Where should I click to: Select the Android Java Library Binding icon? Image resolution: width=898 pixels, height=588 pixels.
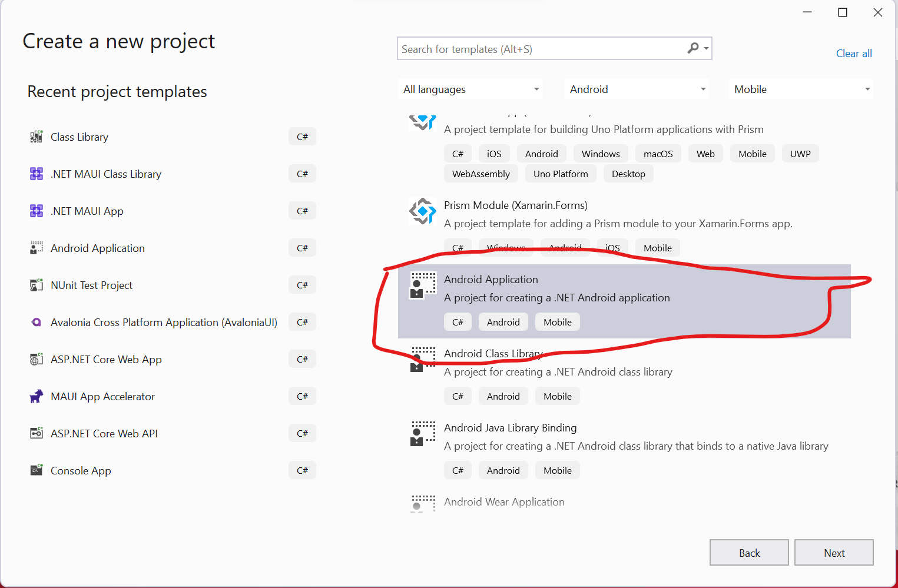[422, 434]
